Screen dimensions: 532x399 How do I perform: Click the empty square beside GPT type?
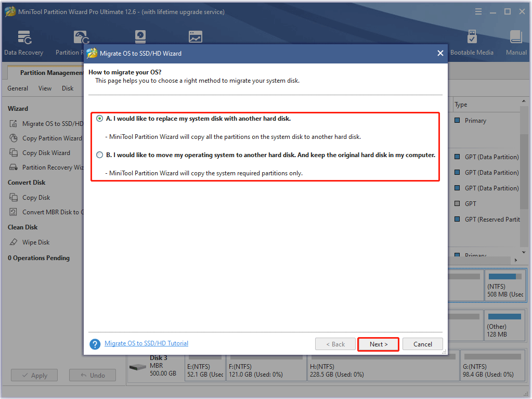[457, 203]
